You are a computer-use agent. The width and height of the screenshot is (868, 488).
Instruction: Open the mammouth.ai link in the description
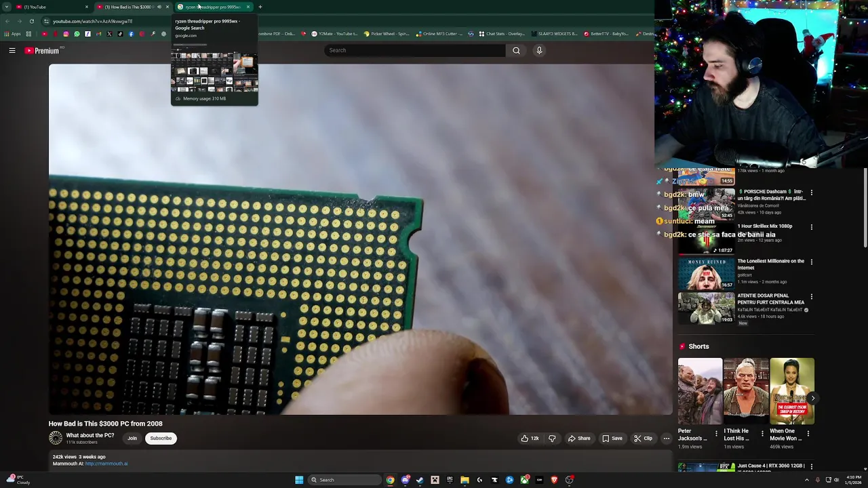coord(106,464)
